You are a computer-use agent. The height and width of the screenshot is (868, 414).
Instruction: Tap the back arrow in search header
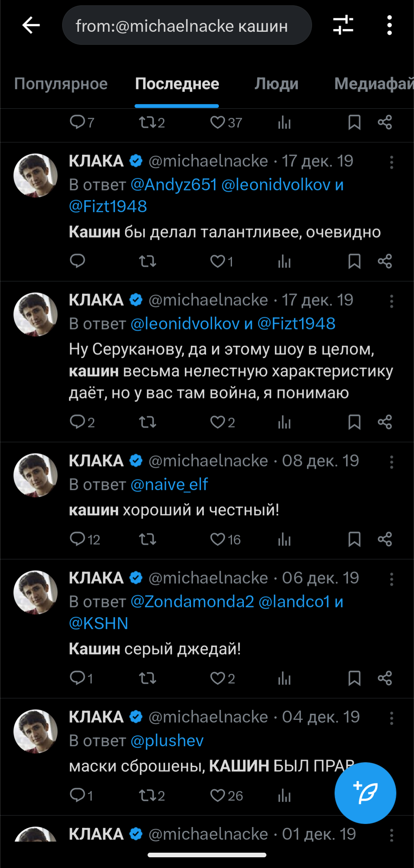tap(31, 26)
